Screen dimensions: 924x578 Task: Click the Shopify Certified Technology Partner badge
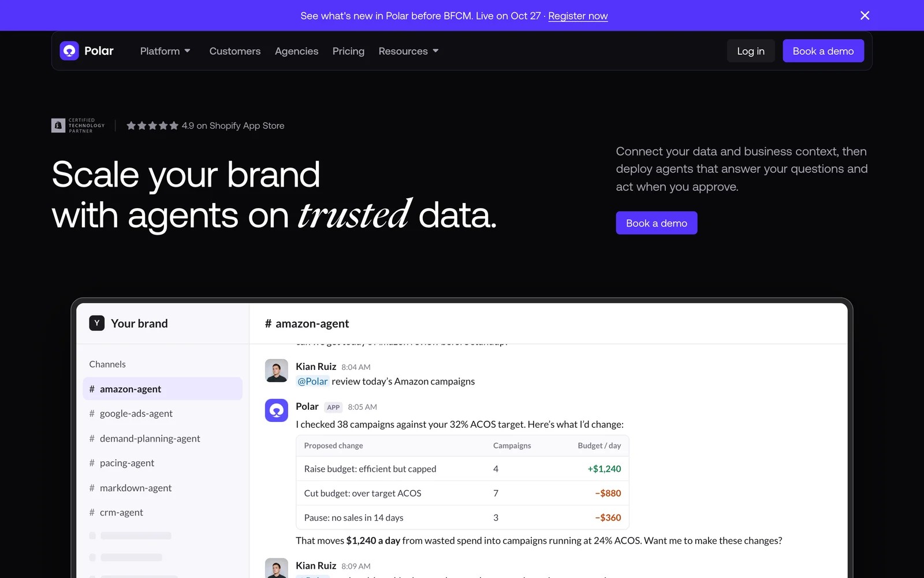pos(79,125)
